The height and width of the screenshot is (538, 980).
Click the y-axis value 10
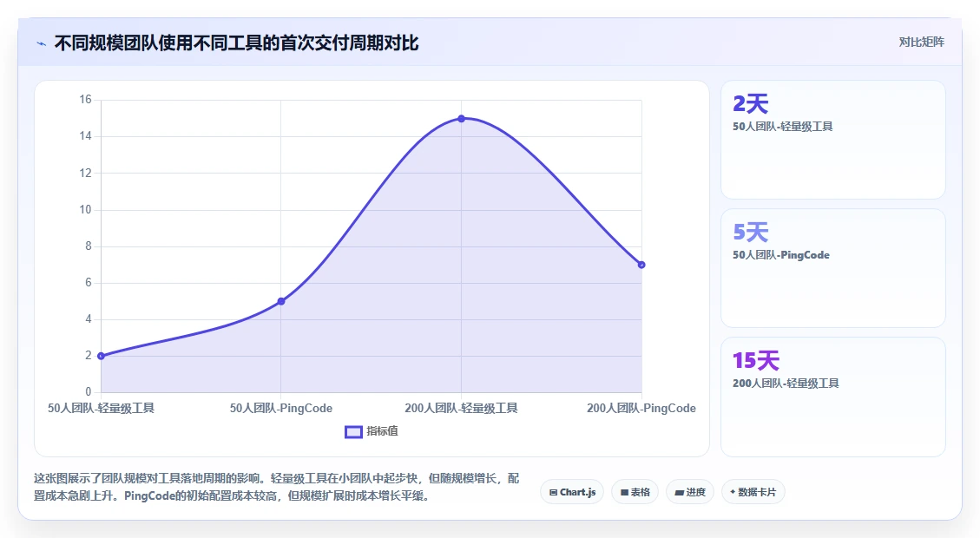85,209
